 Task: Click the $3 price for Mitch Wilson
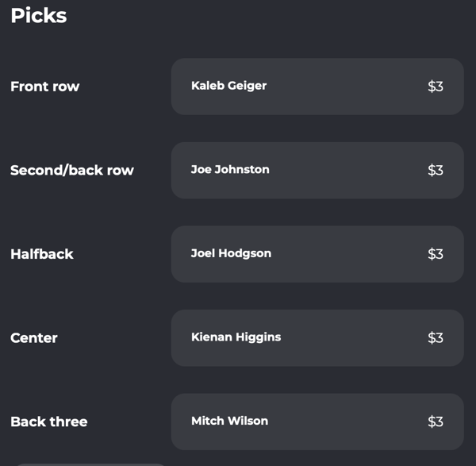pyautogui.click(x=436, y=422)
